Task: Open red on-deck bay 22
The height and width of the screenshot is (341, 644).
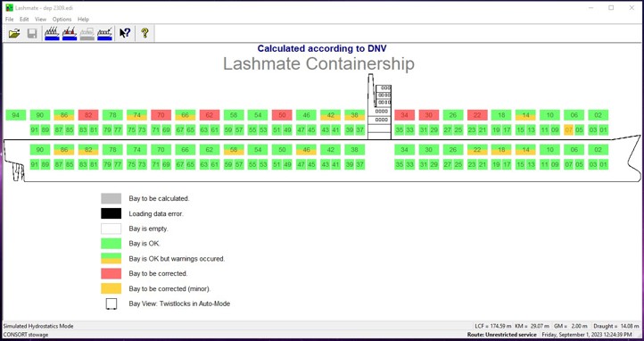Action: point(477,115)
